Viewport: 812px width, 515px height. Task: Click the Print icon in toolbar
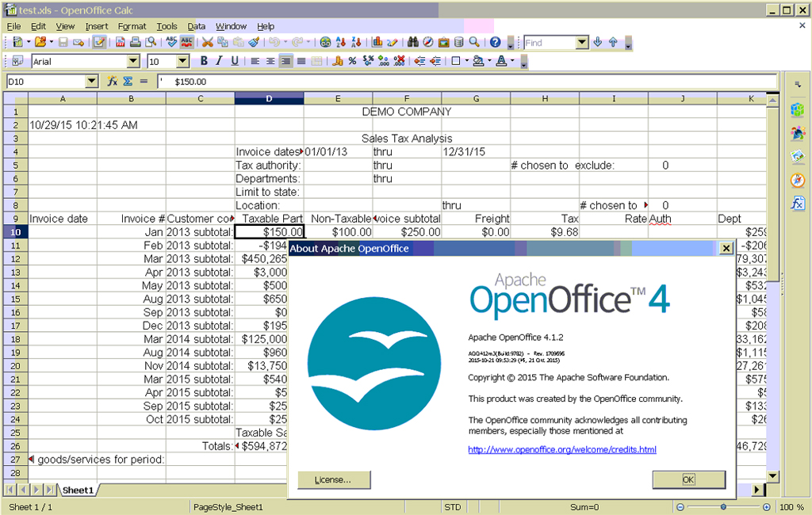(135, 43)
